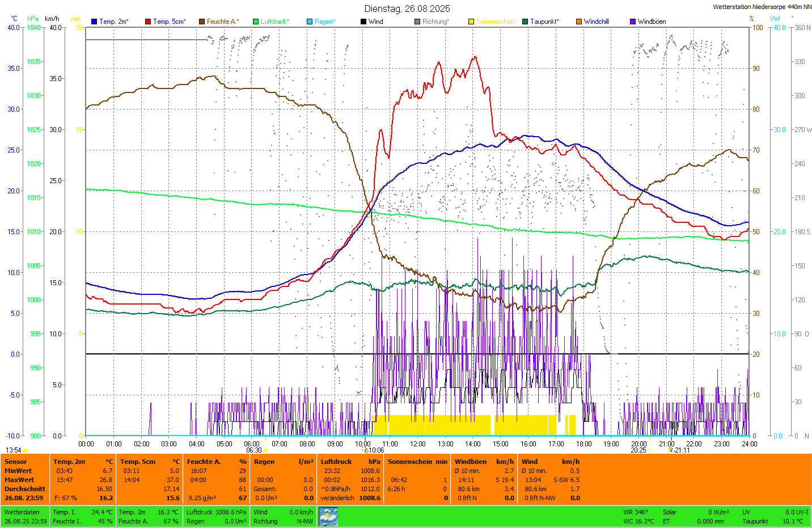The height and width of the screenshot is (528, 812).
Task: Click the cloudy weather condition icon
Action: (328, 516)
